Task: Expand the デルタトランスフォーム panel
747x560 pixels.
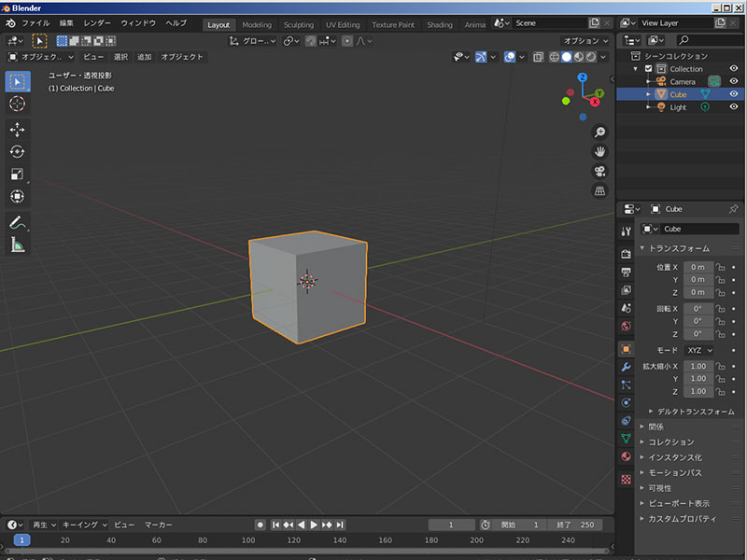Action: pos(695,412)
